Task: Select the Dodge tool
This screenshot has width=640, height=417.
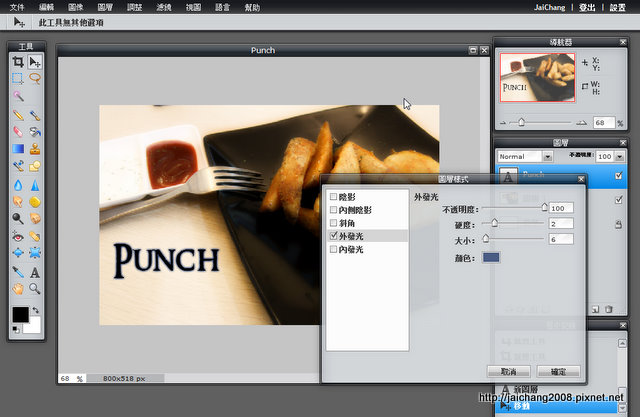Action: [x=18, y=219]
